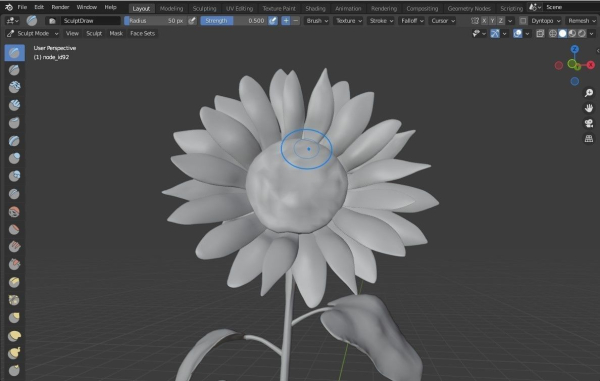Select the Draw Sharp brush
The width and height of the screenshot is (600, 381).
point(15,70)
